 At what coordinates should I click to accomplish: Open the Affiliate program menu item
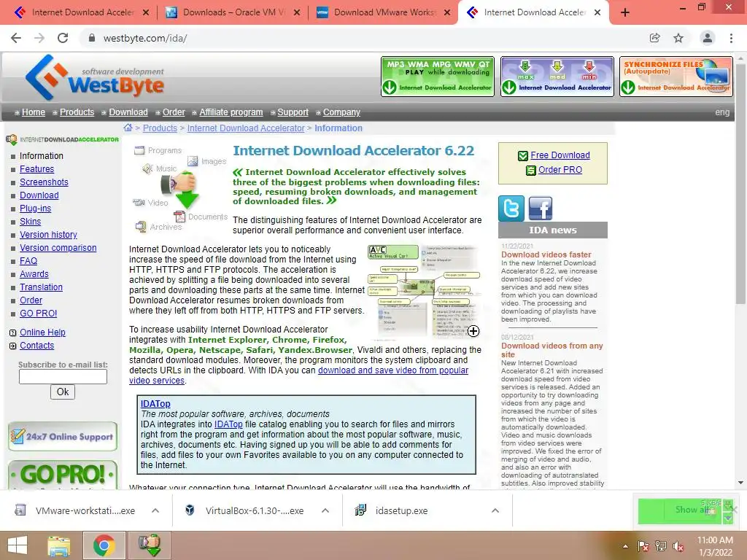[231, 112]
